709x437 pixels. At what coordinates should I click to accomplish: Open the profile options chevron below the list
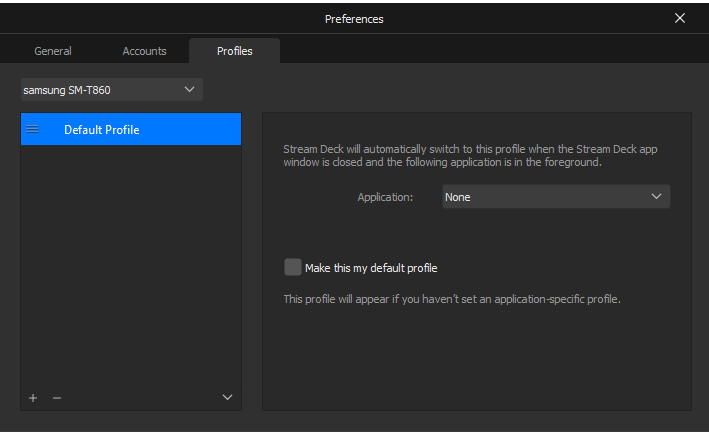[x=227, y=398]
